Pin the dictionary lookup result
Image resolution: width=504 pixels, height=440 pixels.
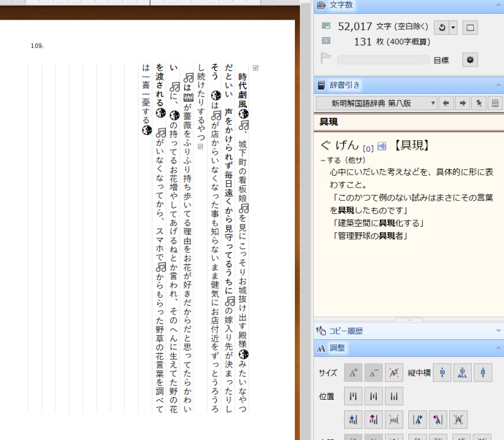[x=479, y=103]
